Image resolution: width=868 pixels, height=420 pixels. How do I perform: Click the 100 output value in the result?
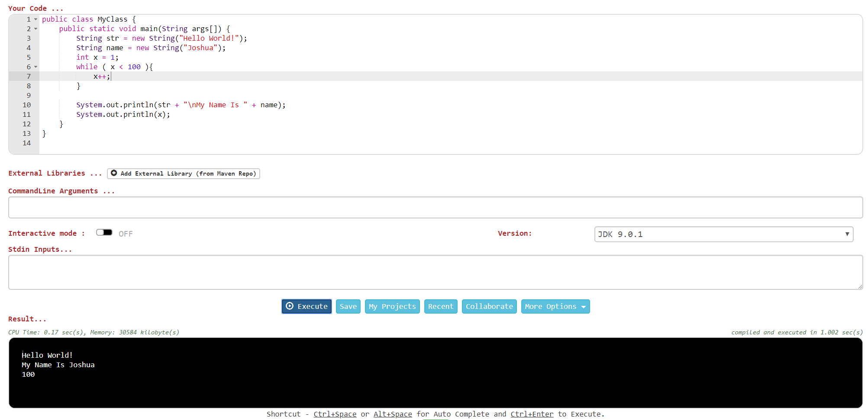pyautogui.click(x=28, y=374)
